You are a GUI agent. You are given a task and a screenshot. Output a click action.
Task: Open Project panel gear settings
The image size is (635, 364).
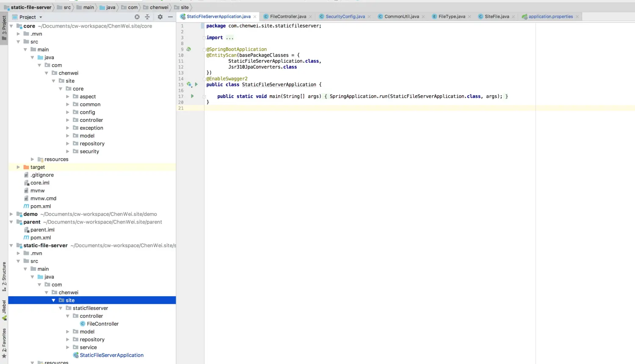160,17
